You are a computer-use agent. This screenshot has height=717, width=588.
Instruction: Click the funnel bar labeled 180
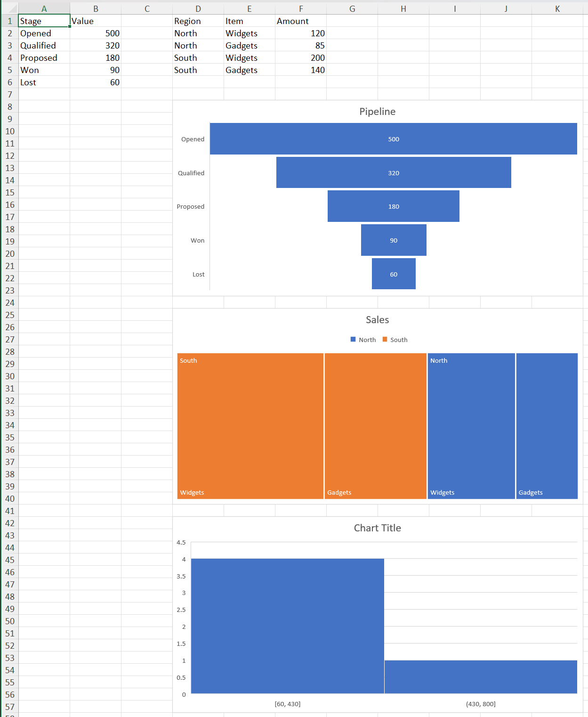point(394,206)
